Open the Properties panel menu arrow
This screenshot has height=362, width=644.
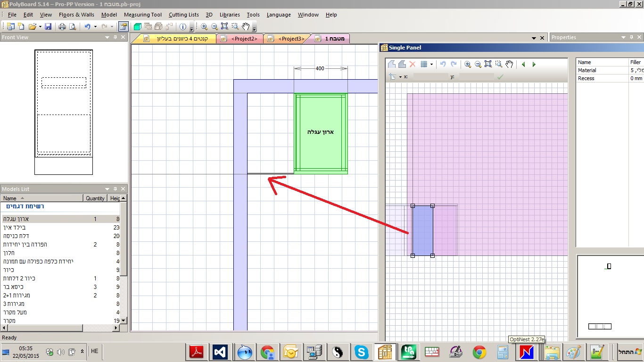click(x=623, y=37)
